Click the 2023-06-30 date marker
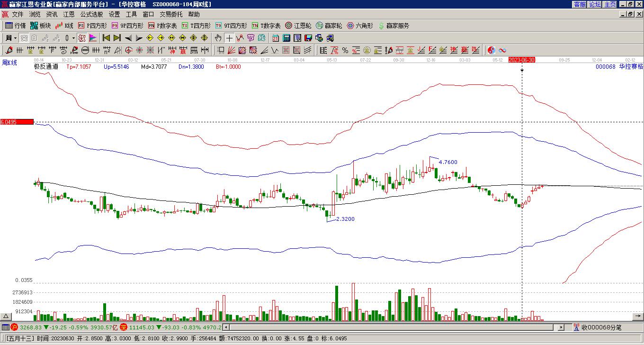The height and width of the screenshot is (345, 644). coord(522,60)
